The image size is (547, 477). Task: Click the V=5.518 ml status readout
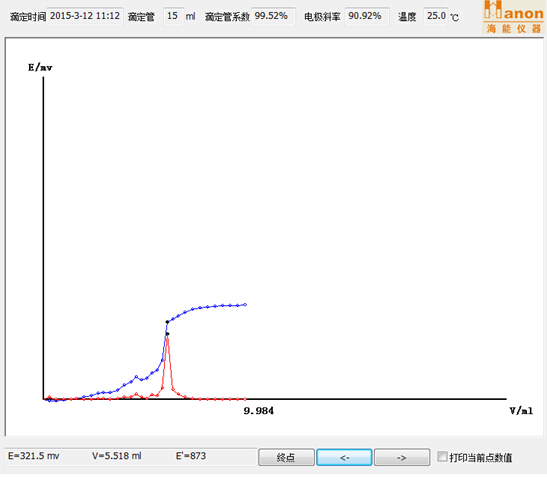(x=117, y=456)
